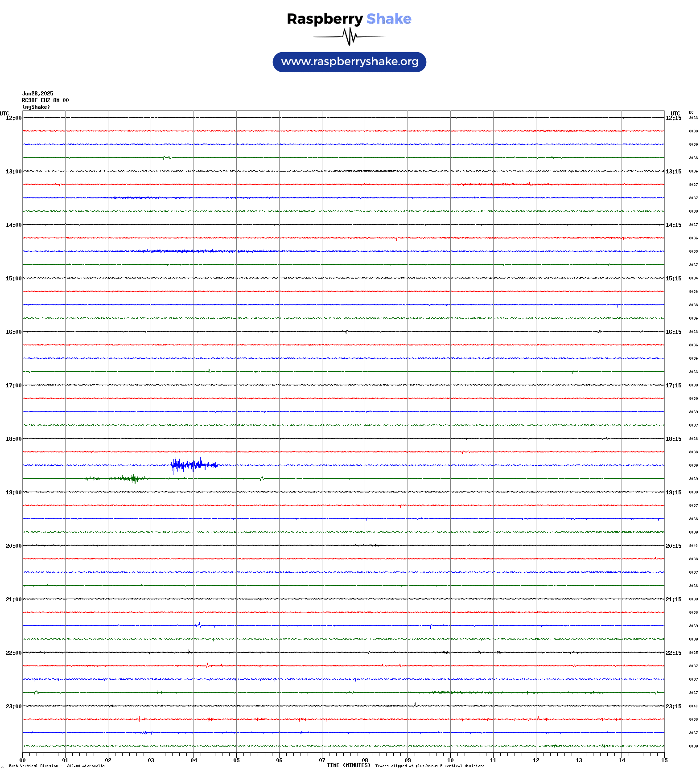Click the DC column header
This screenshot has height=772, width=700.
click(691, 113)
